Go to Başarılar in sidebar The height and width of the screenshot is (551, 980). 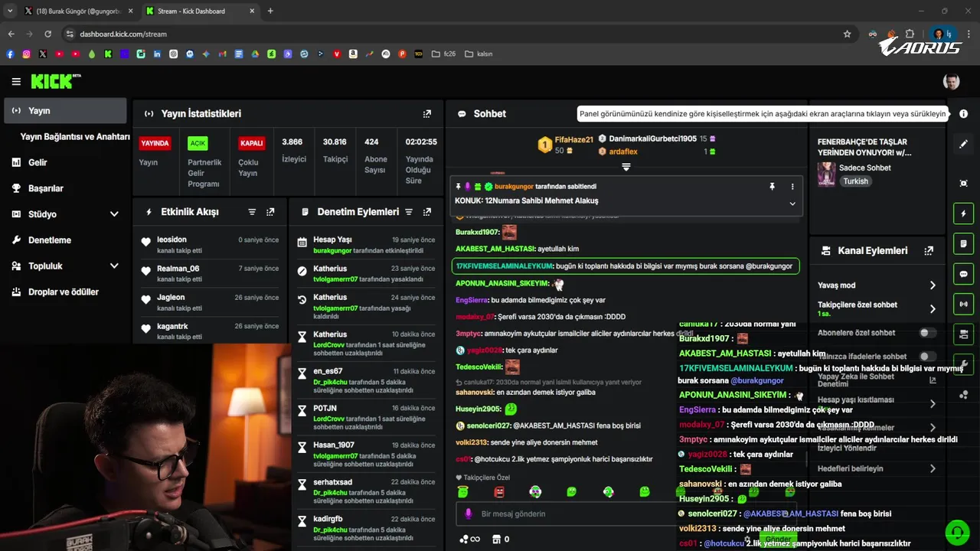pos(45,188)
